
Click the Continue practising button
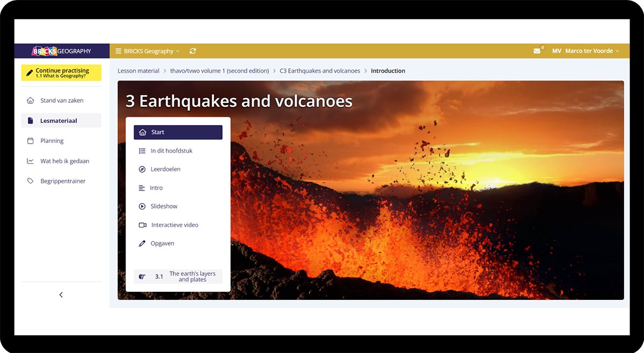[x=61, y=73]
